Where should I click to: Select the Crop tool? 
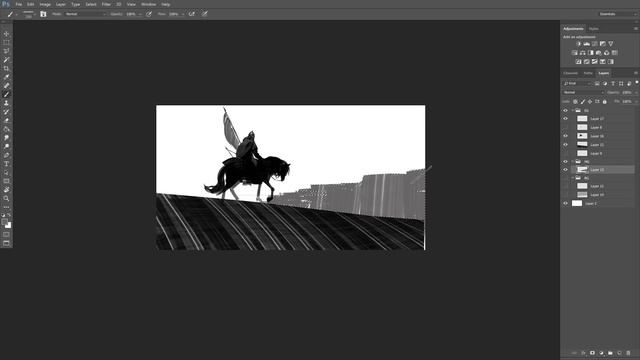(6, 68)
